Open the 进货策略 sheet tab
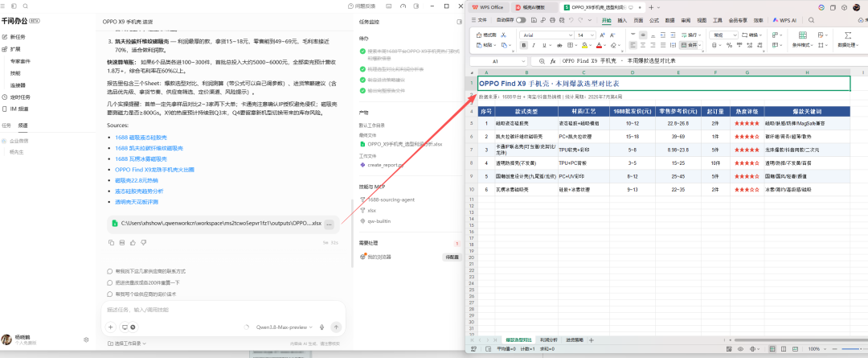Screen dimensions: 868x358 [x=574, y=339]
